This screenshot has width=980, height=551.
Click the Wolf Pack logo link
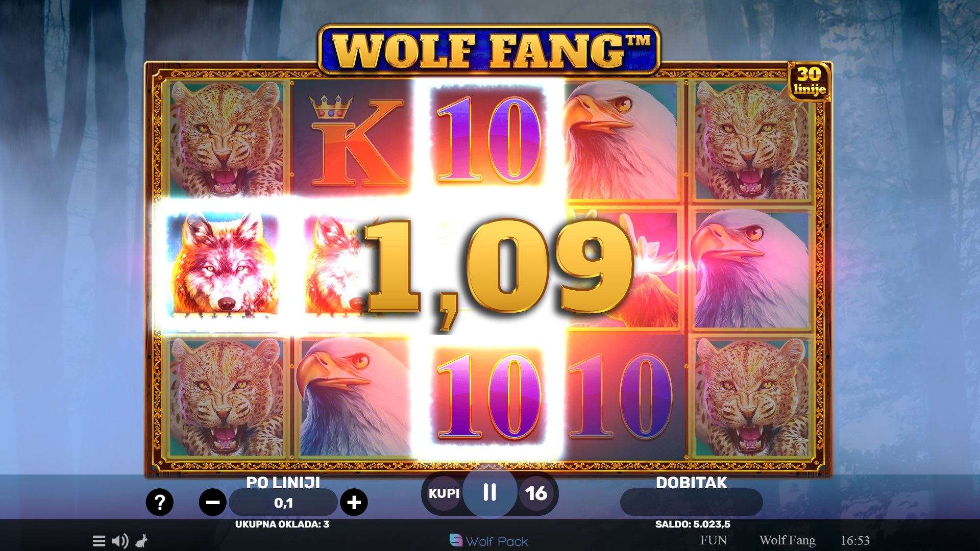pyautogui.click(x=488, y=541)
